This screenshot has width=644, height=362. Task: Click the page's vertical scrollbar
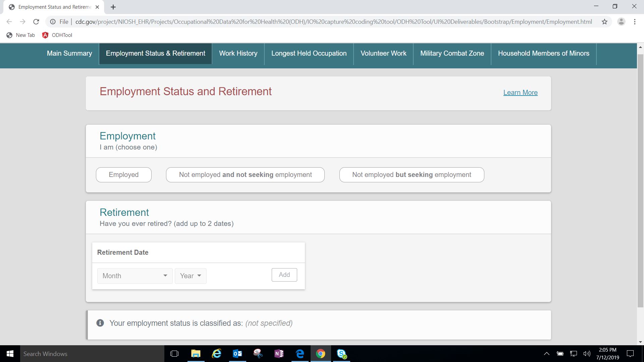pos(640,181)
